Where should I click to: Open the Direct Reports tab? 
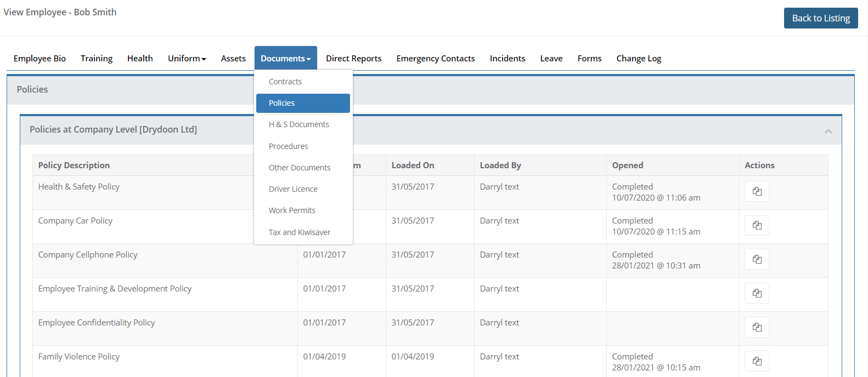354,59
